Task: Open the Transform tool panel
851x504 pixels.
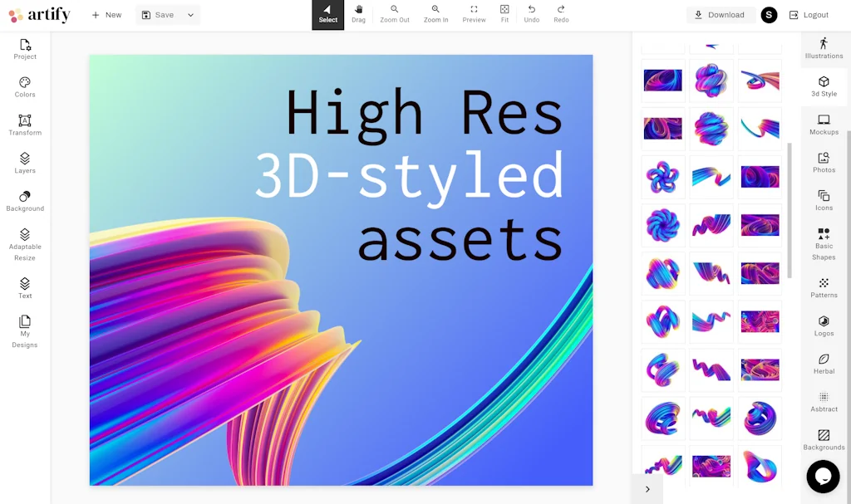Action: pyautogui.click(x=25, y=125)
